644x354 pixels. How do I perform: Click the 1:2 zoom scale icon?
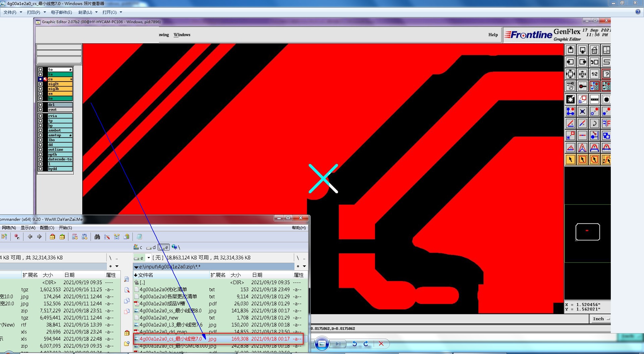(x=594, y=74)
